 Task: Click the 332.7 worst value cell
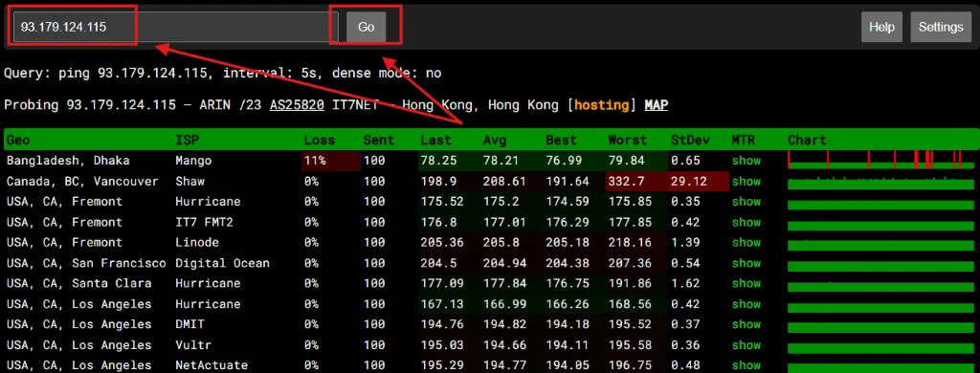coord(636,181)
